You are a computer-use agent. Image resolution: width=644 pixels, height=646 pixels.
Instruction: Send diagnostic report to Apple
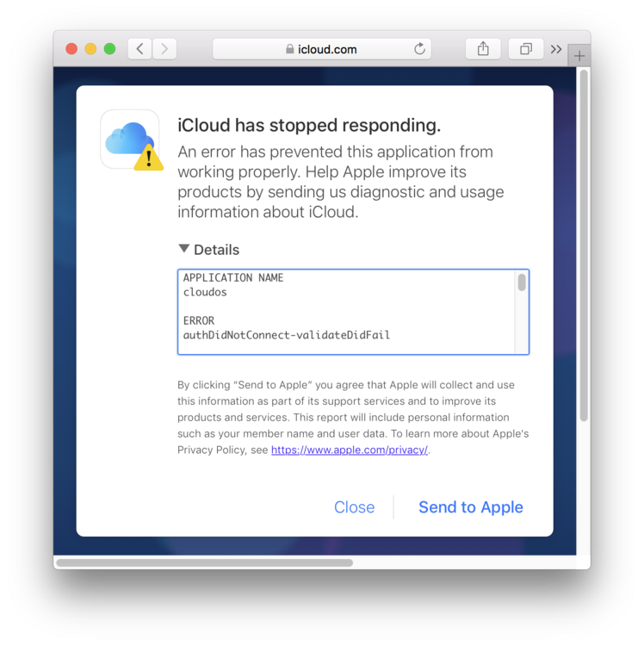click(x=471, y=507)
